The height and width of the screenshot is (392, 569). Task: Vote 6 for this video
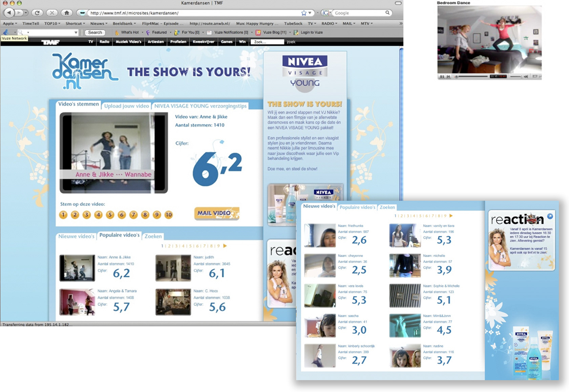[122, 215]
